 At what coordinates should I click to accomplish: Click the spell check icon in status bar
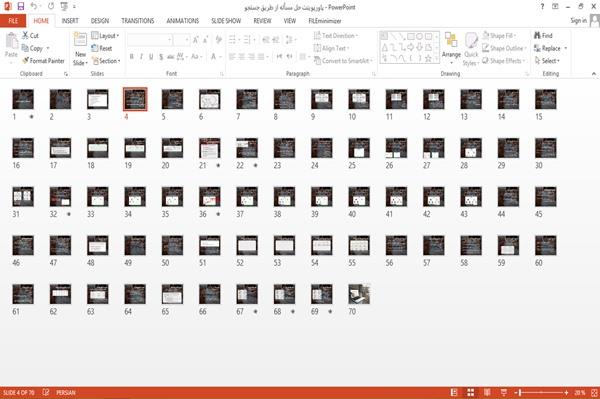tap(46, 392)
